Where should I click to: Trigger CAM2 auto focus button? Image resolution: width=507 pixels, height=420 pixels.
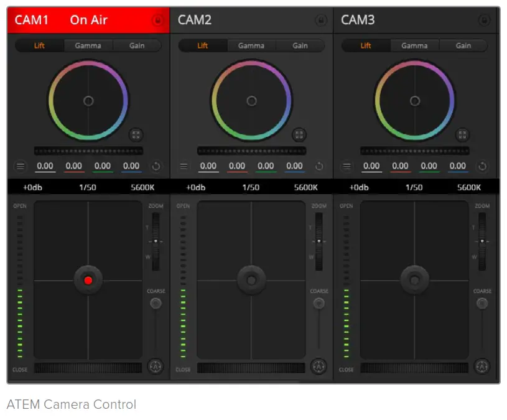319,366
